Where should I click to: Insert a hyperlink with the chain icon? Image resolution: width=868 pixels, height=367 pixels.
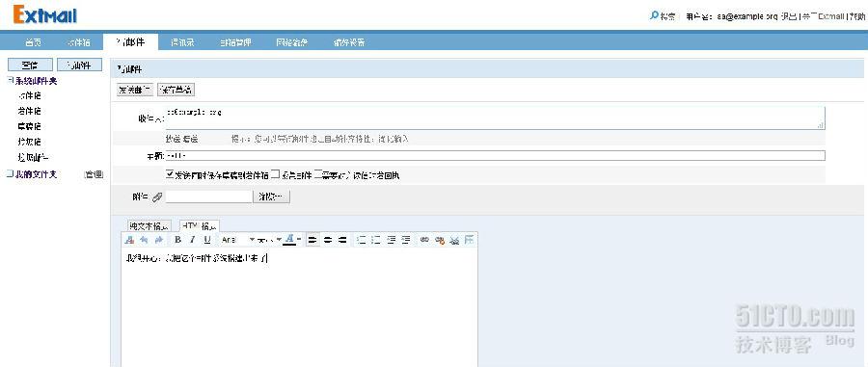pos(424,240)
